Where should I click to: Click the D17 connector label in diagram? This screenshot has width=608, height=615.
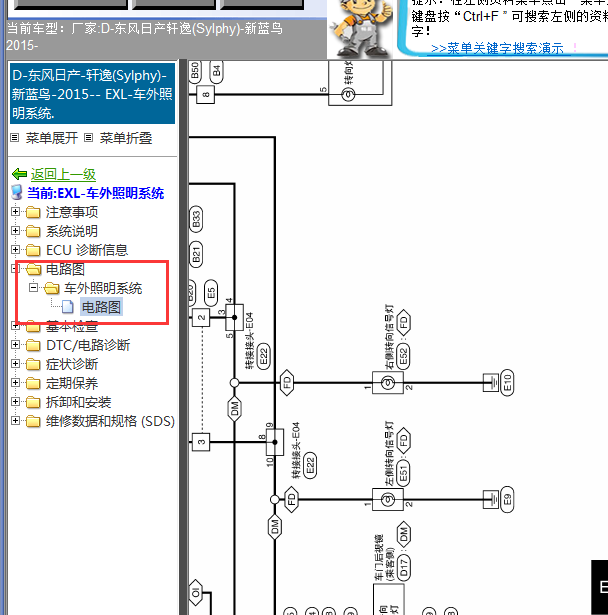point(403,568)
